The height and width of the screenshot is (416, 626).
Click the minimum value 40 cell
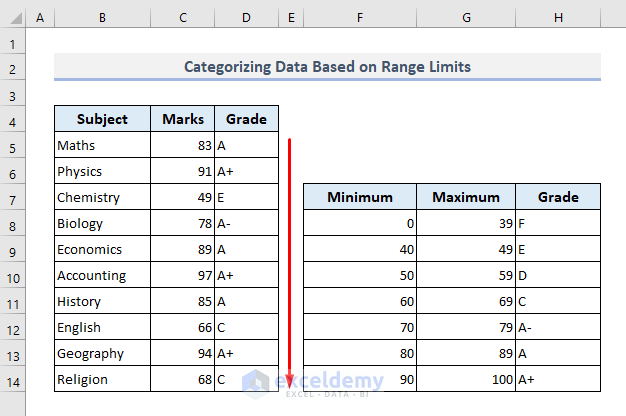pyautogui.click(x=360, y=249)
